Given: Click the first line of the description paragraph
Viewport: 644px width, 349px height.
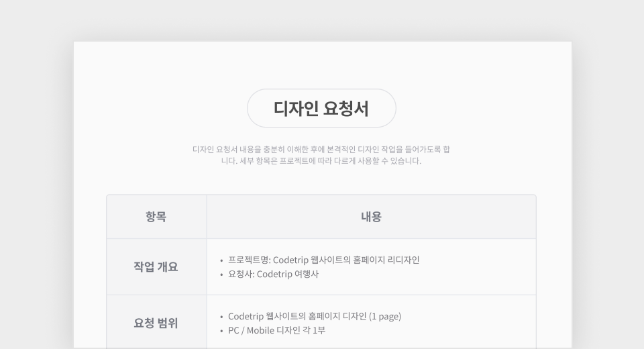Looking at the screenshot, I should 321,149.
